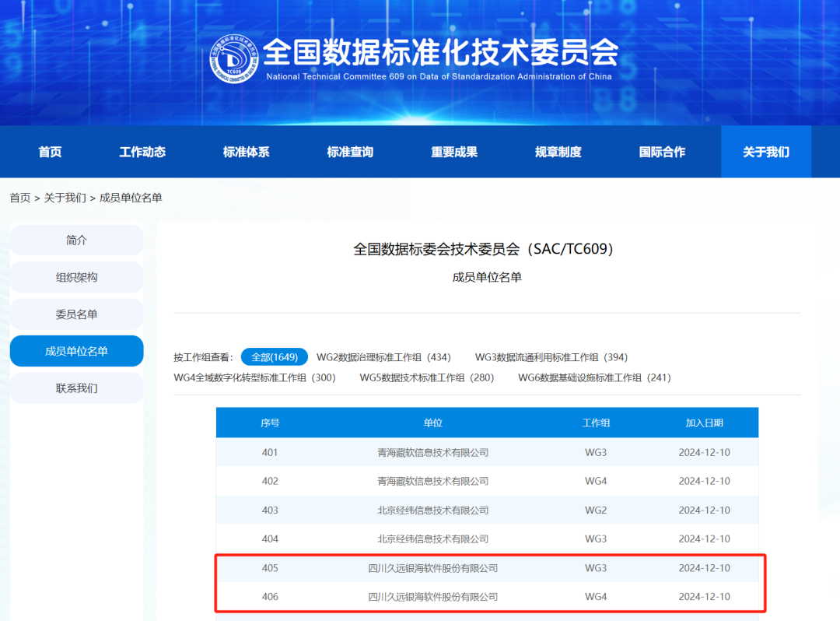Select 标准查询 in the top navigation
This screenshot has width=840, height=621.
(350, 152)
